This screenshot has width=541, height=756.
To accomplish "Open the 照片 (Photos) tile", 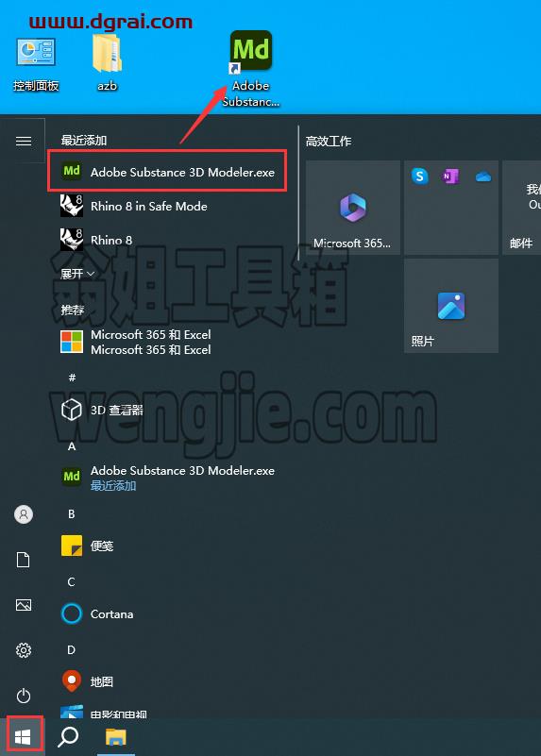I will (x=451, y=306).
